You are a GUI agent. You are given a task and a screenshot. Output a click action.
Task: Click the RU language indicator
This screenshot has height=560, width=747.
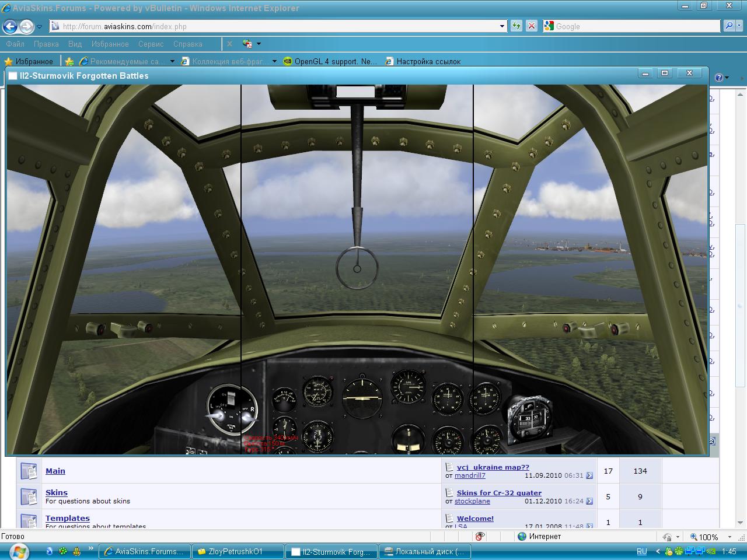(x=642, y=551)
